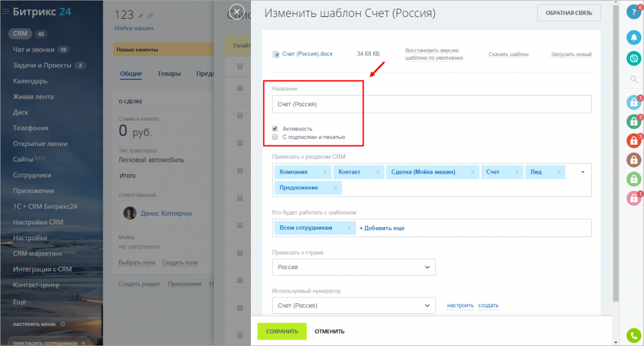Viewport: 644px width, 346px height.
Task: Expand the Используемый нумератор dropdown
Action: click(x=353, y=306)
